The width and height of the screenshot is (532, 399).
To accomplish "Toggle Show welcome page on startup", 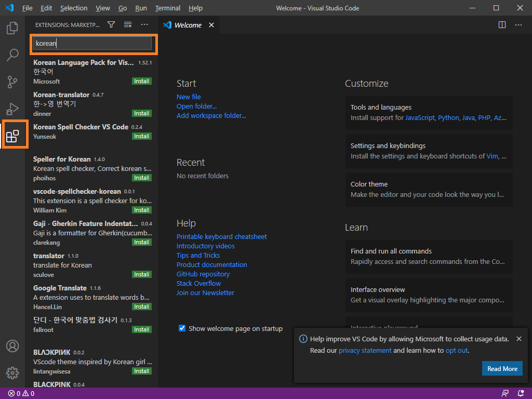I will click(x=182, y=328).
